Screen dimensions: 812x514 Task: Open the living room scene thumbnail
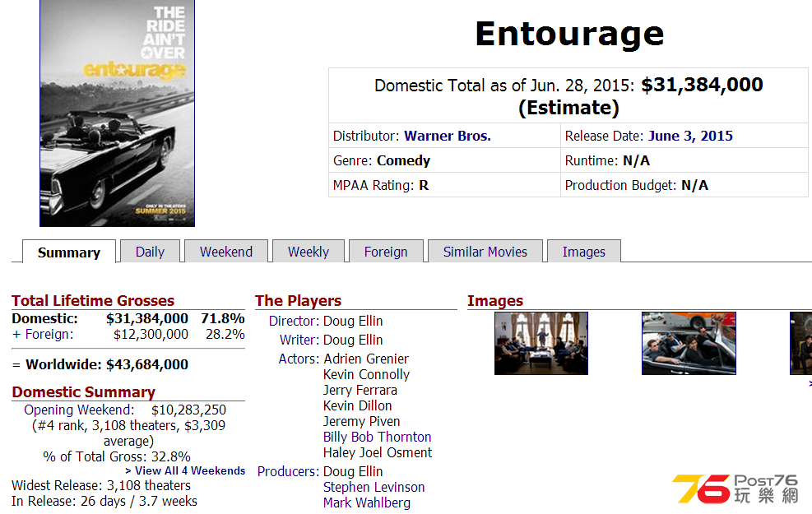(x=541, y=343)
